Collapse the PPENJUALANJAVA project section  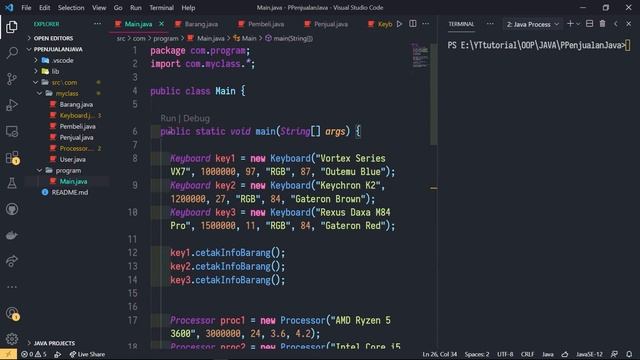coord(58,49)
